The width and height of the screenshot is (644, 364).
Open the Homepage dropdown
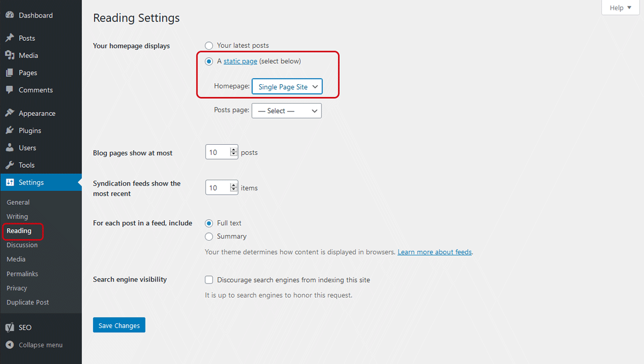point(287,87)
